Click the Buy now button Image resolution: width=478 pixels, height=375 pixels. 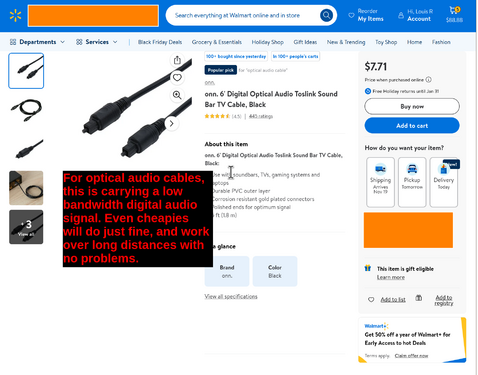tap(412, 107)
